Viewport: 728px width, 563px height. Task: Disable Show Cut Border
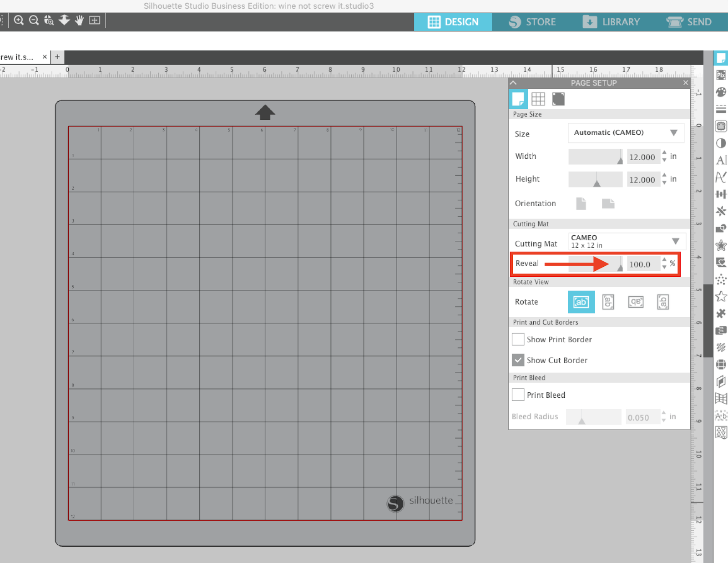click(518, 360)
